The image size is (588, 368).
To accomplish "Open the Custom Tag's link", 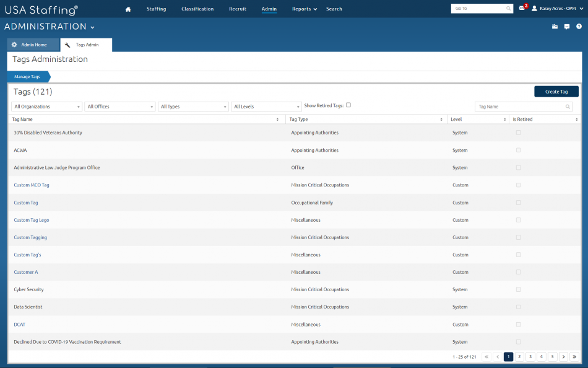I will point(27,255).
